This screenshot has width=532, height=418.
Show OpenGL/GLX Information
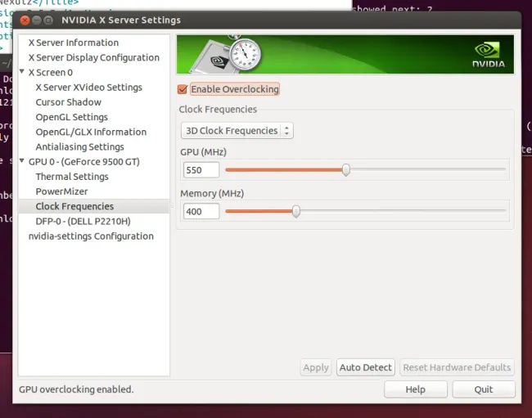point(91,132)
